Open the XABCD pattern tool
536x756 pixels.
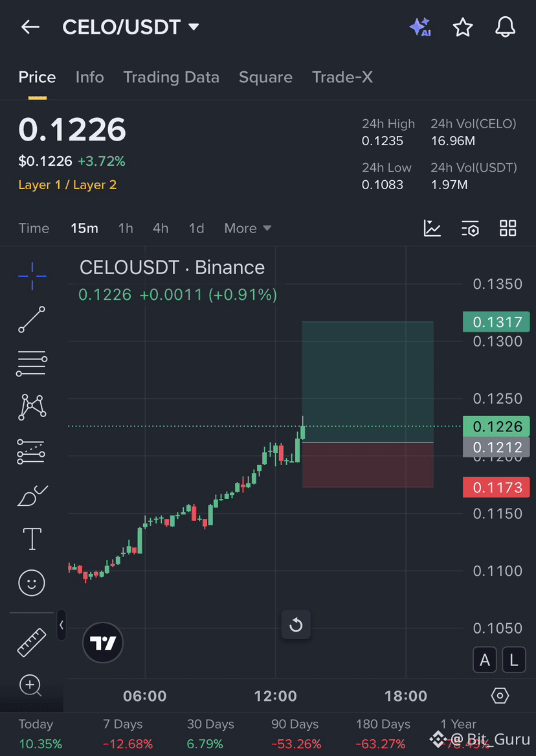[x=31, y=407]
